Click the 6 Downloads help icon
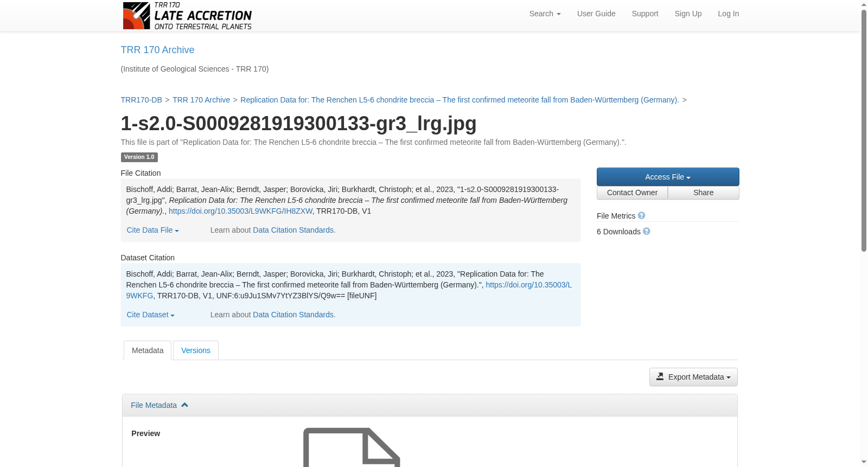Screen dimensions: 868x467 tap(647, 231)
